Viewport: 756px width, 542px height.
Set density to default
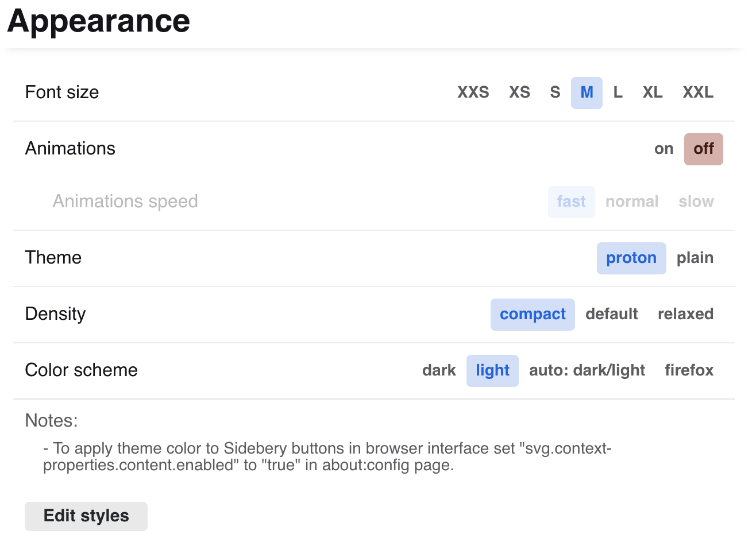(x=612, y=314)
